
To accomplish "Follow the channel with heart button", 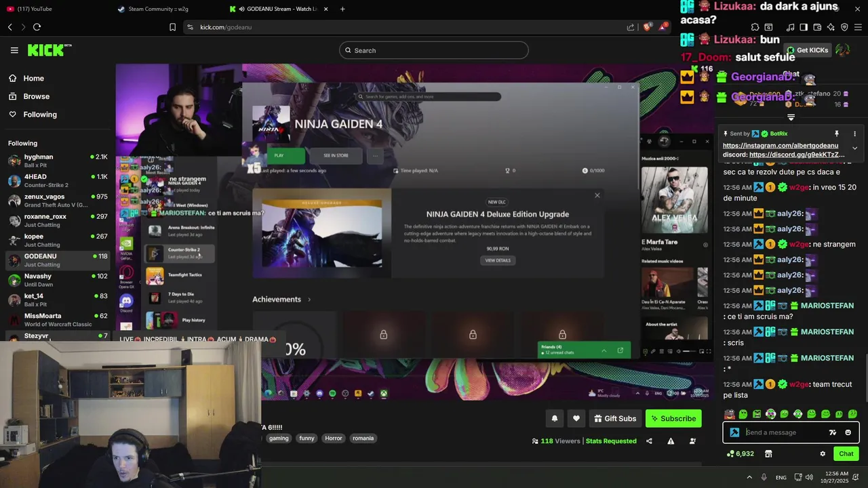I will [576, 419].
